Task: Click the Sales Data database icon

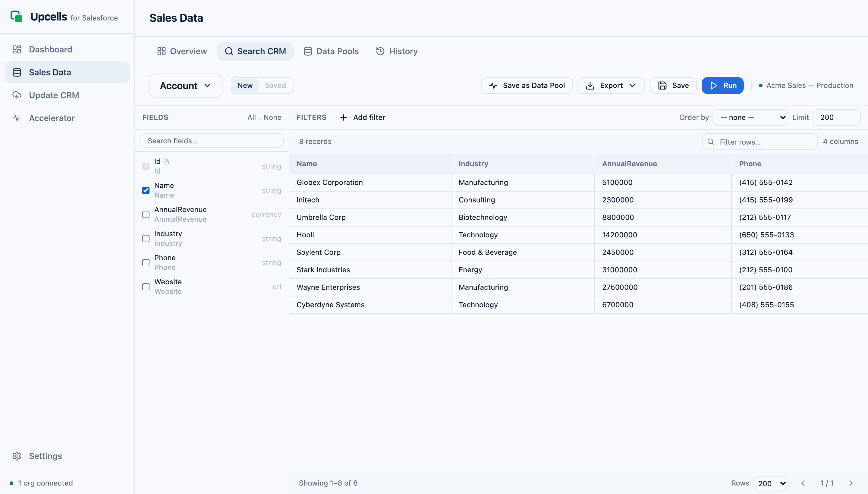Action: [x=17, y=72]
